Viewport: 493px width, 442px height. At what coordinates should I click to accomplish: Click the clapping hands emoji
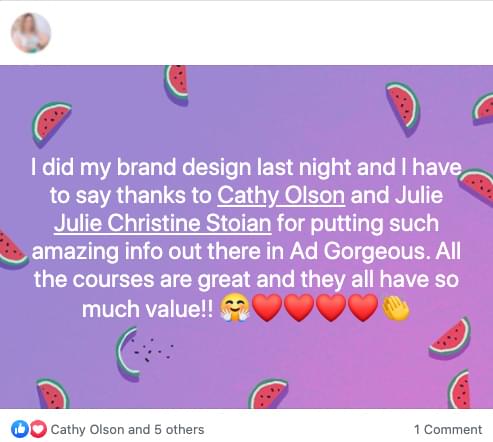(x=396, y=308)
